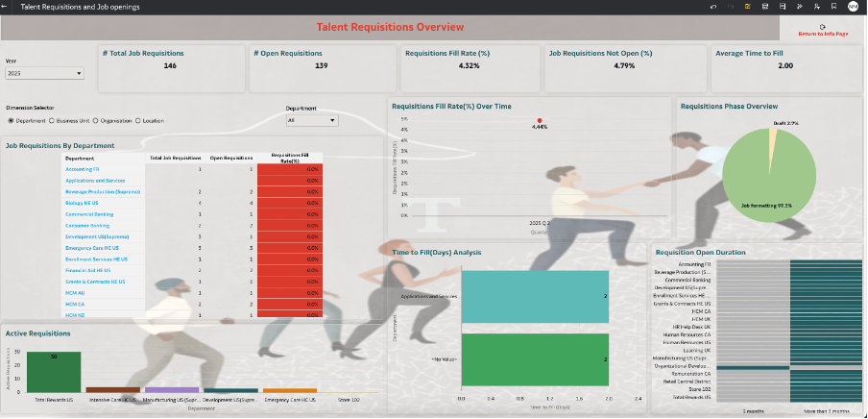Click the Open Requisitions column header
868x419 pixels.
(232, 158)
